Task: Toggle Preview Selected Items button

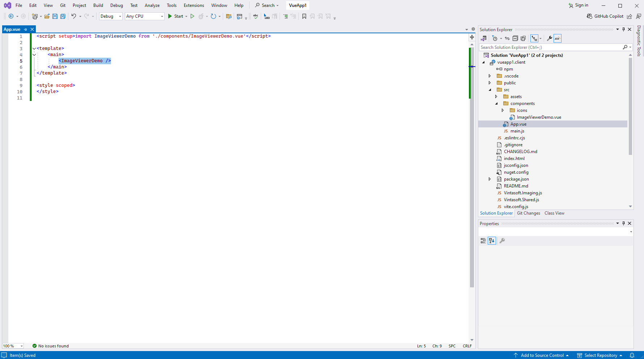Action: pyautogui.click(x=558, y=38)
